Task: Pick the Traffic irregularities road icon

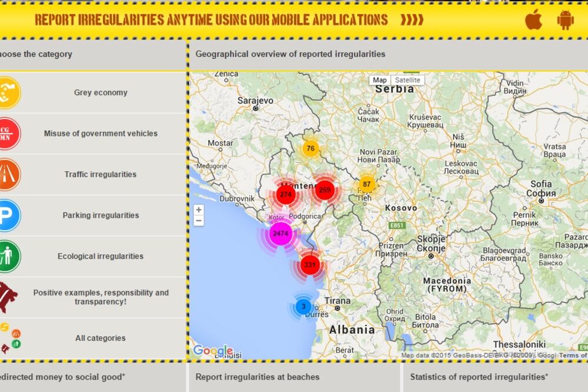Action: coord(8,174)
